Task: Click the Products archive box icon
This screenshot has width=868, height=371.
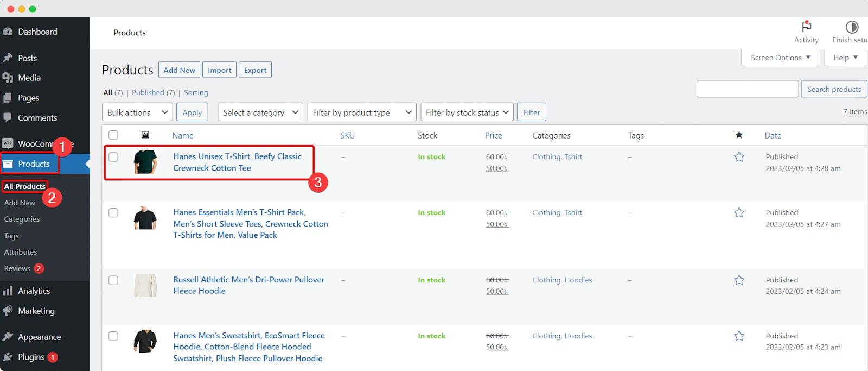Action: coord(8,164)
